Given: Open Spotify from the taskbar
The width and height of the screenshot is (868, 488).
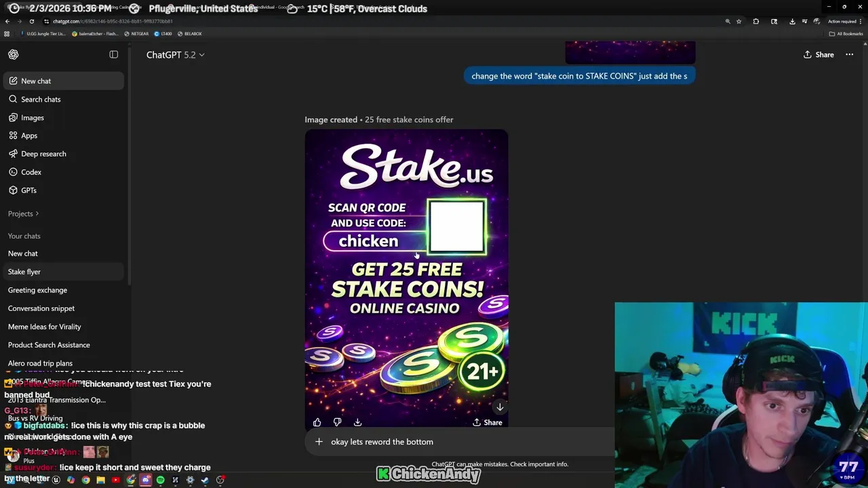Looking at the screenshot, I should [x=160, y=480].
